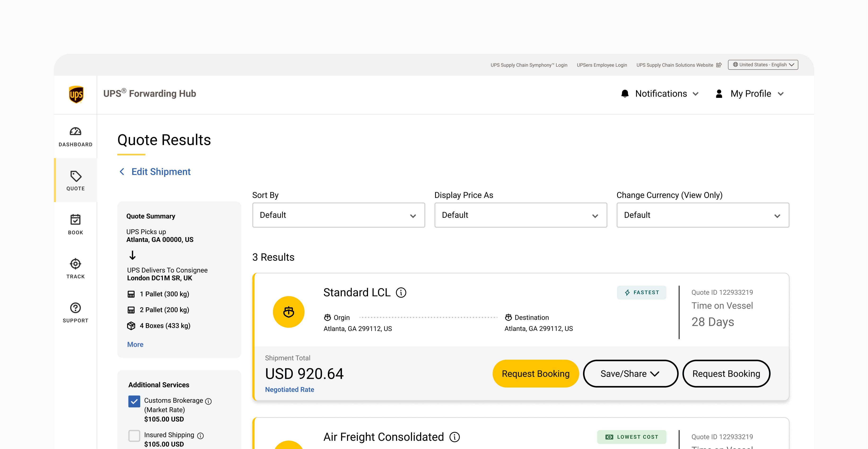This screenshot has height=449, width=868.
Task: Enable the Insured Shipping checkbox
Action: [134, 436]
